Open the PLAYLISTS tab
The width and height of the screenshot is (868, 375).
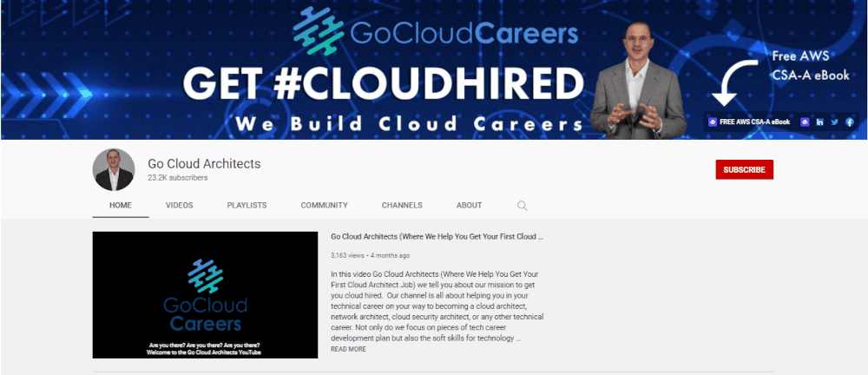tap(247, 206)
